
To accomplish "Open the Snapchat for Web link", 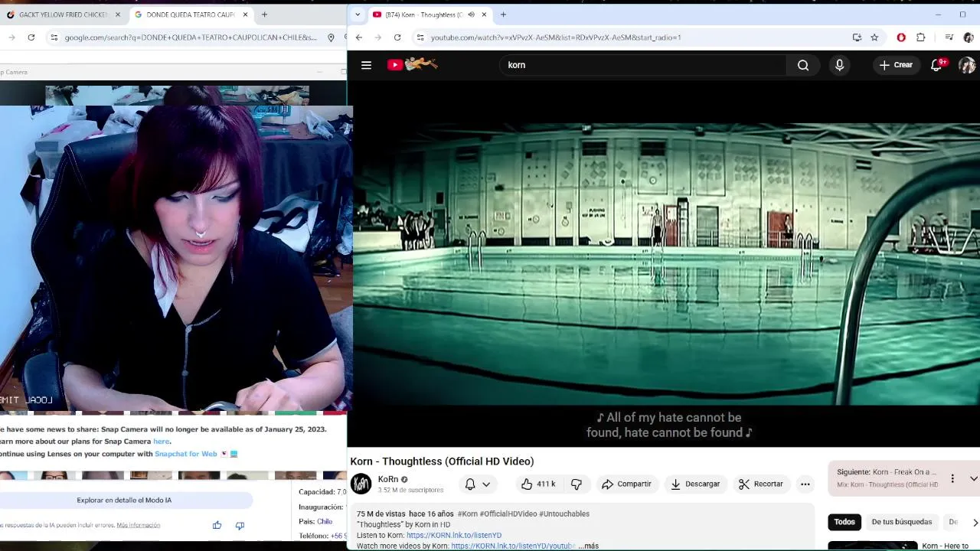I will [186, 454].
